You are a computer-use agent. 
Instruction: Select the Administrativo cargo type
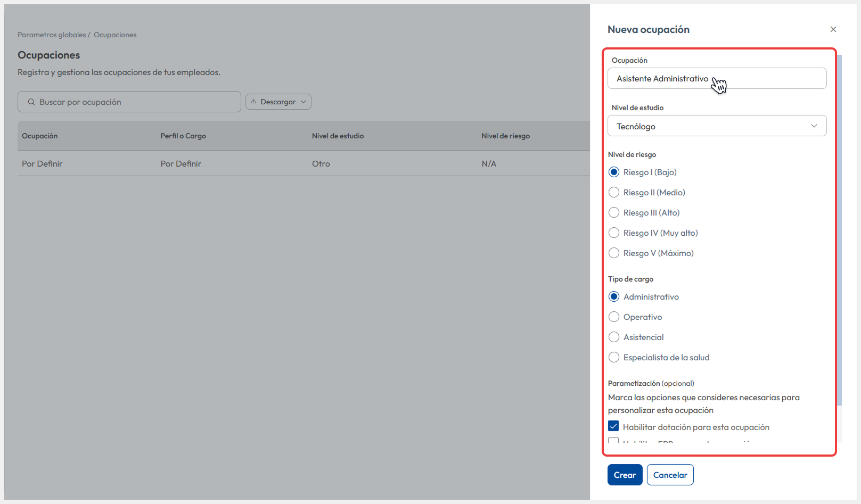click(614, 296)
